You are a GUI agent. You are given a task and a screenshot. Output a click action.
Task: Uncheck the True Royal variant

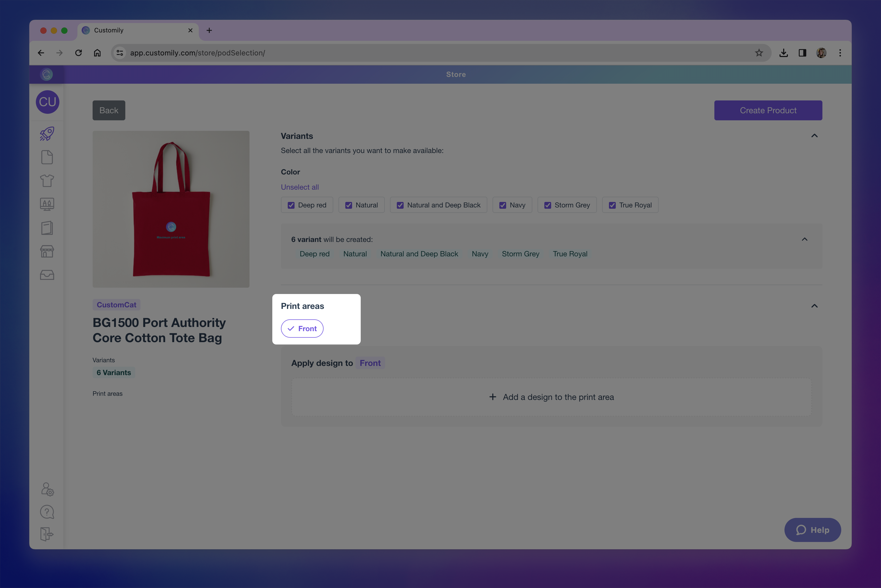pyautogui.click(x=612, y=205)
